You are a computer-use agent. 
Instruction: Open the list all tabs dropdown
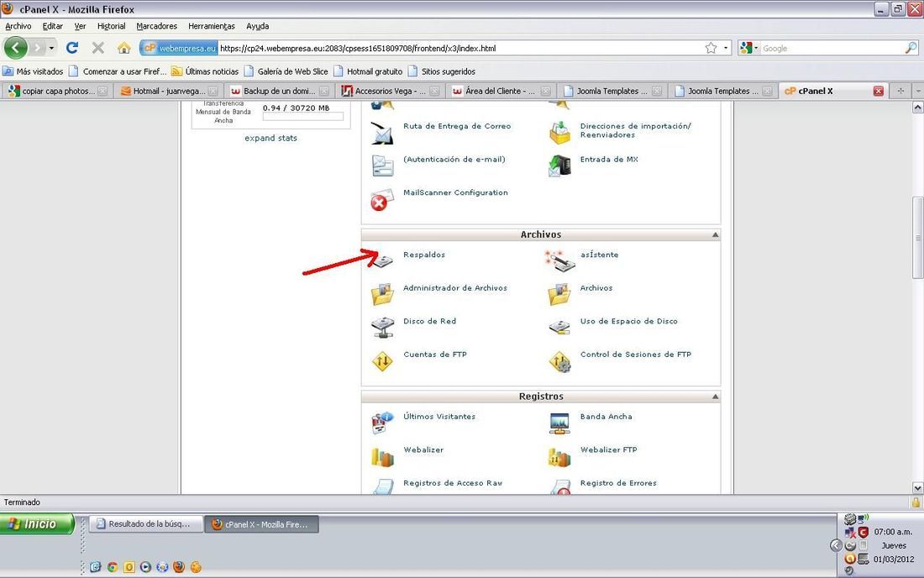pos(918,91)
